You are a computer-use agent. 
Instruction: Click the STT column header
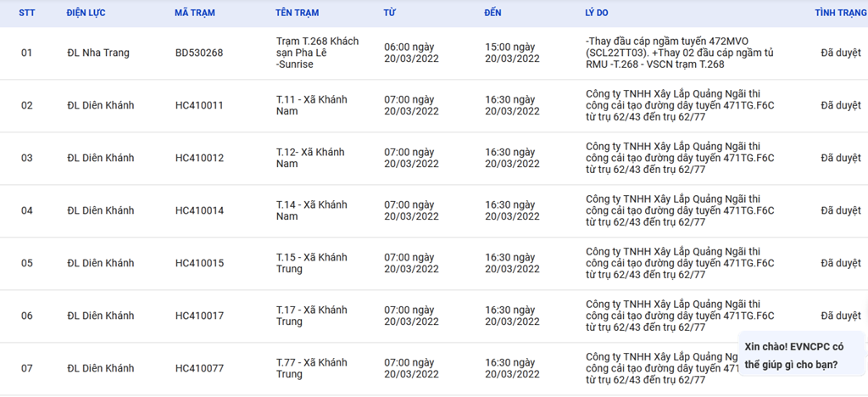(x=26, y=14)
